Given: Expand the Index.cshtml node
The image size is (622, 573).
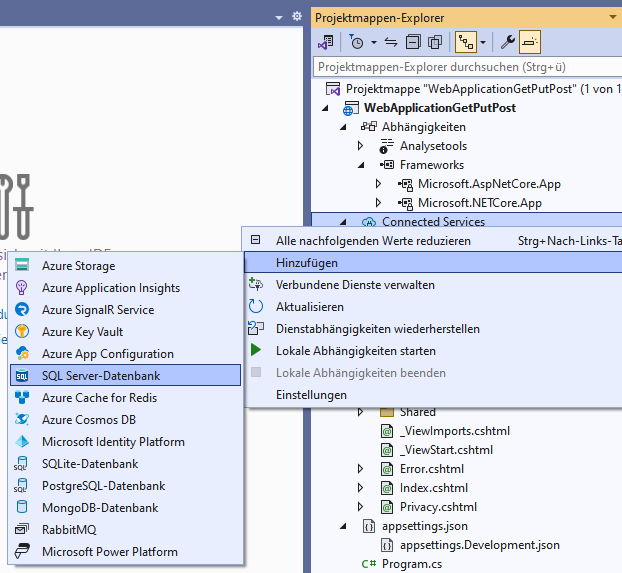Looking at the screenshot, I should pyautogui.click(x=360, y=488).
